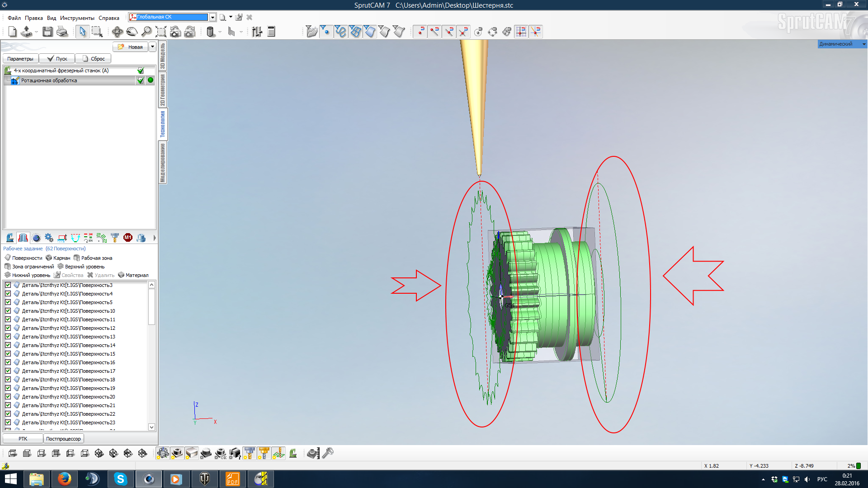Toggle checkbox for Поверхность12

[x=8, y=328]
